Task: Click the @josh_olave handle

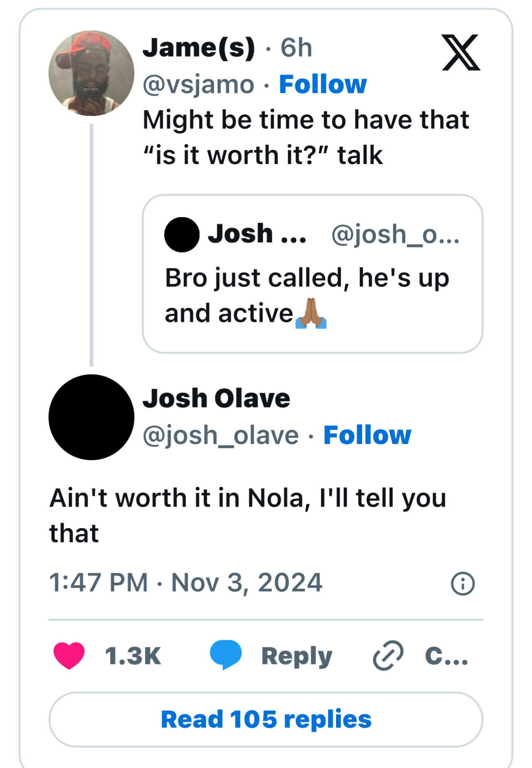Action: click(220, 435)
